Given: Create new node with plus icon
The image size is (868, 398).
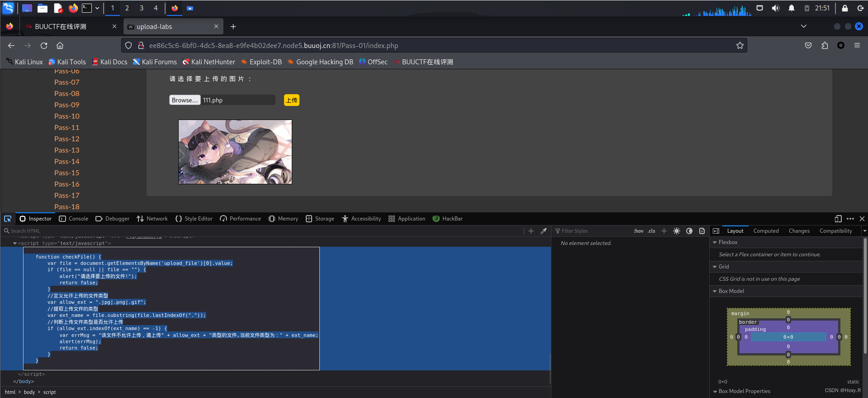Looking at the screenshot, I should coord(531,231).
